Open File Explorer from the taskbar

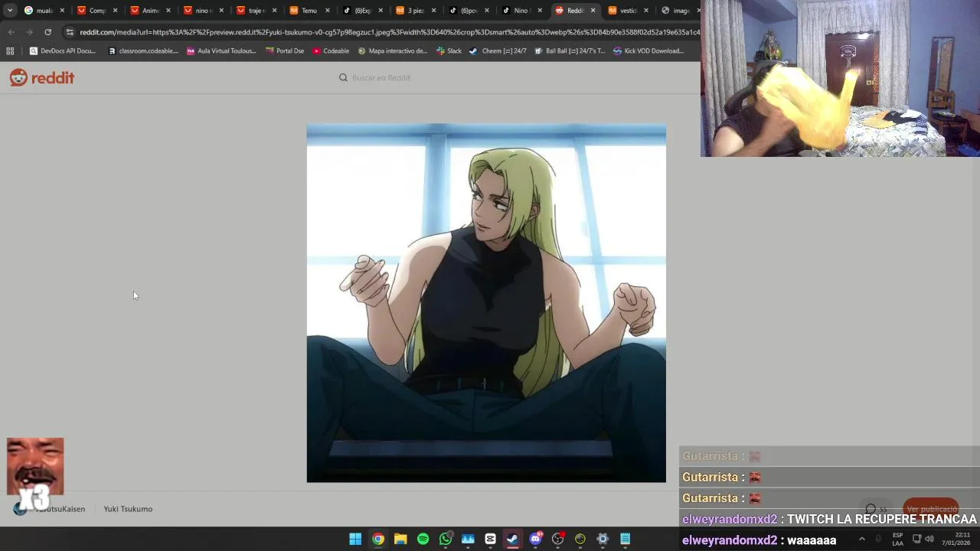pyautogui.click(x=400, y=539)
